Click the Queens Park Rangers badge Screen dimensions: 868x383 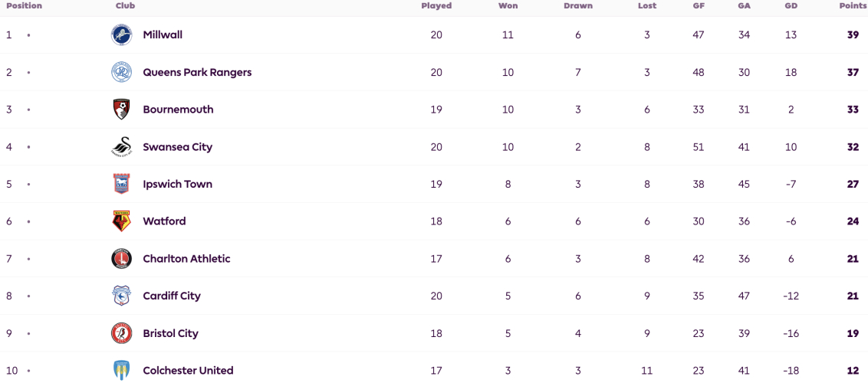(x=121, y=73)
